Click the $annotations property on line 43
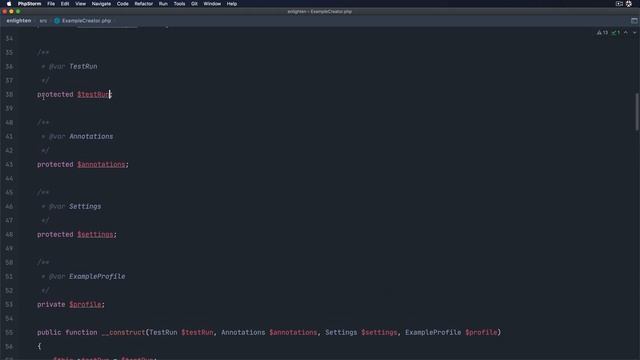The width and height of the screenshot is (640, 360). 101,164
